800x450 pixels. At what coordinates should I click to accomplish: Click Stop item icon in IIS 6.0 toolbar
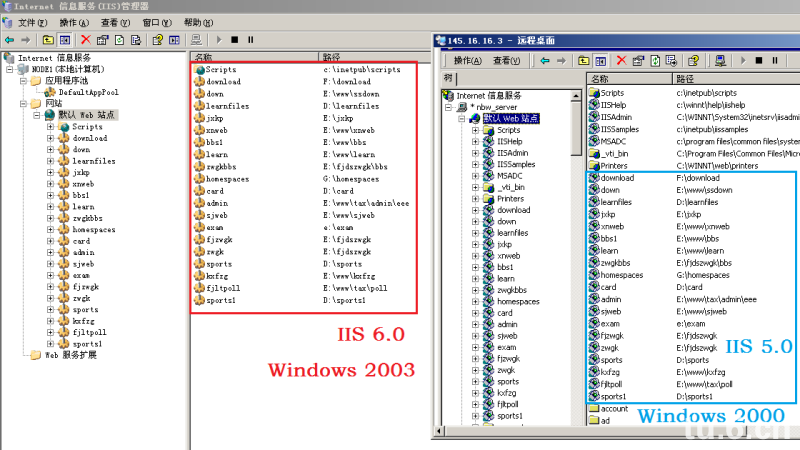click(235, 40)
